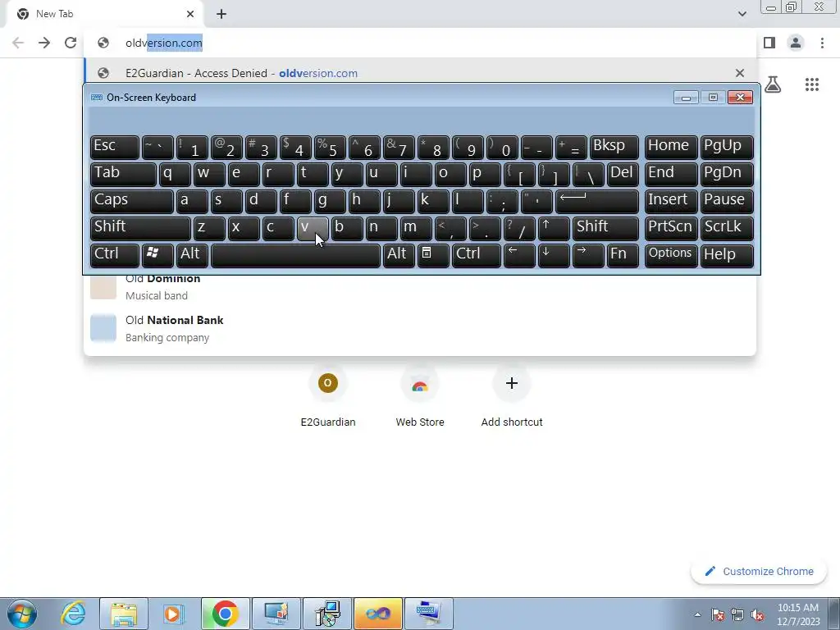The width and height of the screenshot is (840, 630).
Task: Tap the letter v key on-screen
Action: click(313, 228)
